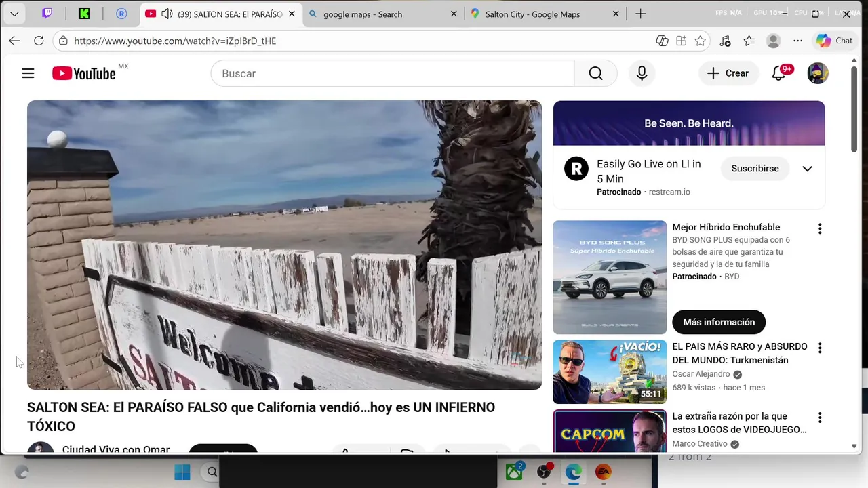Open the CAPCOM logos video thumbnail
868x488 pixels.
pos(610,431)
